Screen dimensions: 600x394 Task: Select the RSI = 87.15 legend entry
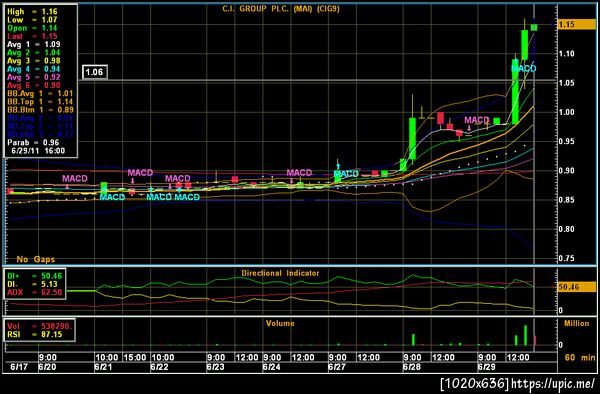(x=35, y=334)
